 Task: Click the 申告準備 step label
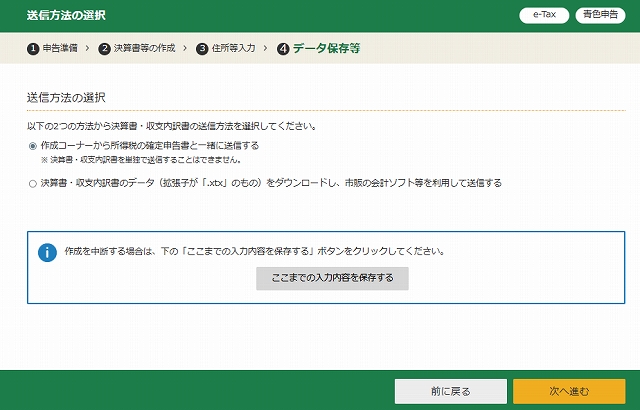click(60, 48)
